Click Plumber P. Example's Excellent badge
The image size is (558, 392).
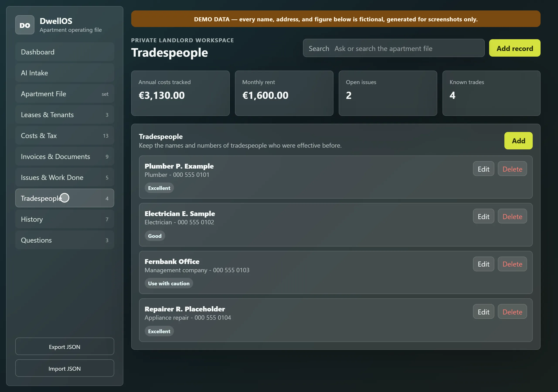[x=159, y=188]
